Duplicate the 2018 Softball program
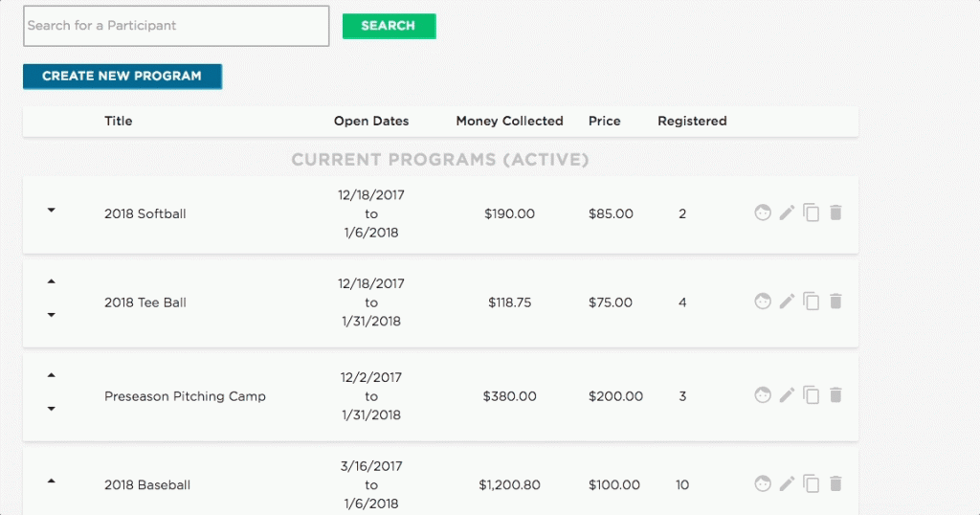This screenshot has width=980, height=515. [811, 213]
